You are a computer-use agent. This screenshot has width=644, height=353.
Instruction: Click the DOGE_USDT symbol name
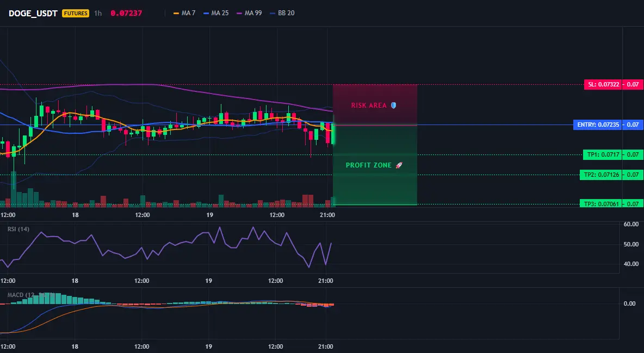(33, 13)
